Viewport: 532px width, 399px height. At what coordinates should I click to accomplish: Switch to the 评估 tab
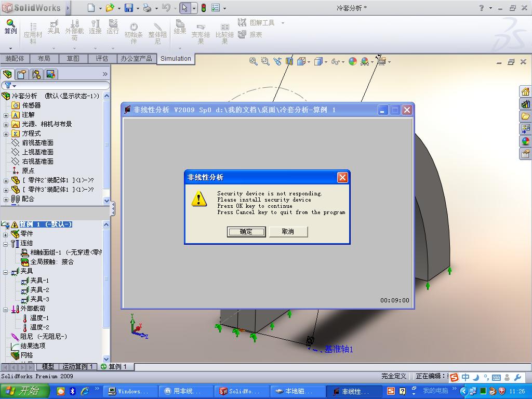tap(102, 59)
